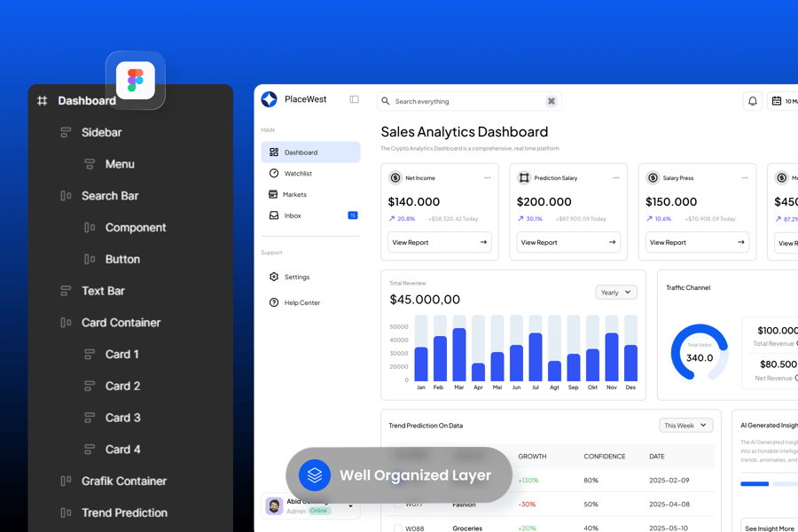
Task: Go to Watchlist in sidebar
Action: point(297,174)
